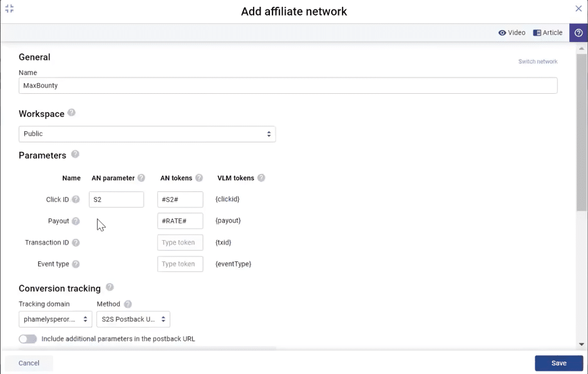
Task: Click the vertical scrollbar thumb
Action: pyautogui.click(x=582, y=132)
